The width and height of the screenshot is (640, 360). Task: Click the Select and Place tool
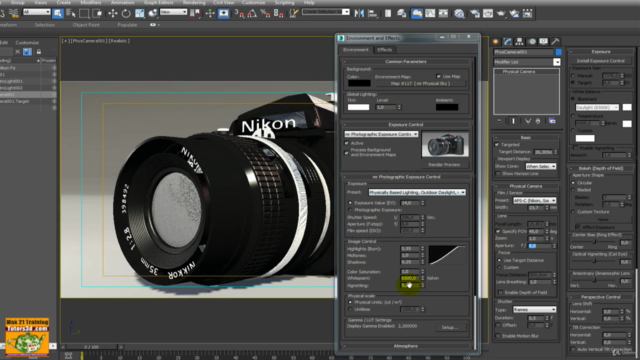(x=153, y=13)
